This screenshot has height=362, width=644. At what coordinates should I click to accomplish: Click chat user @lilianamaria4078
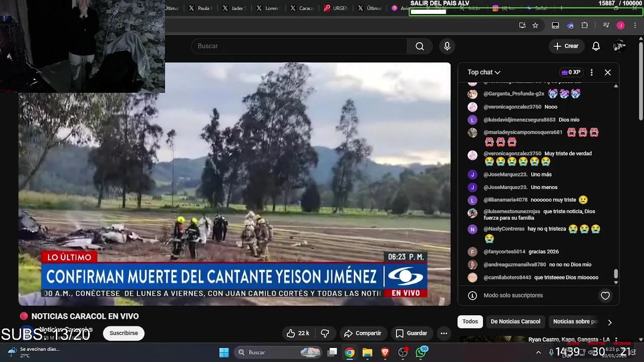[x=505, y=200]
